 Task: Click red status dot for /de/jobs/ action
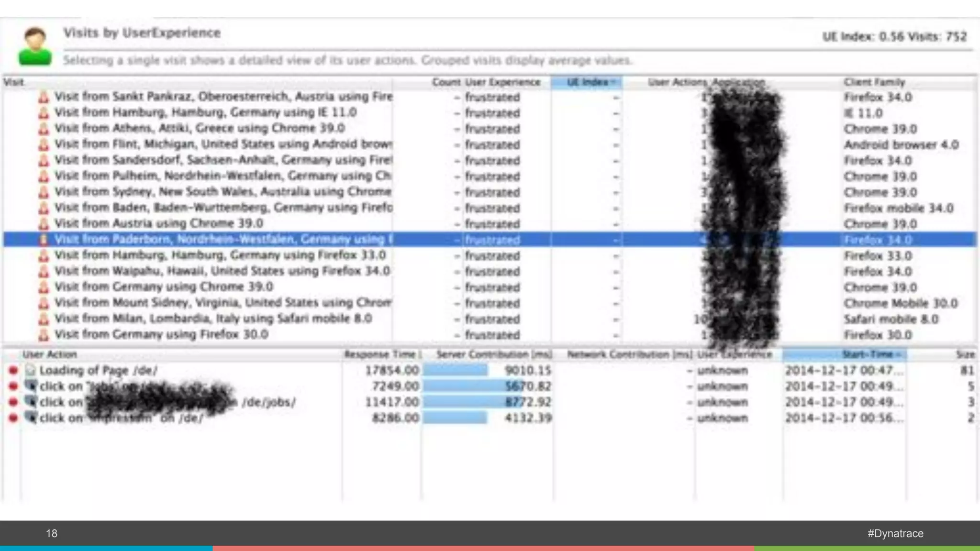click(x=13, y=402)
